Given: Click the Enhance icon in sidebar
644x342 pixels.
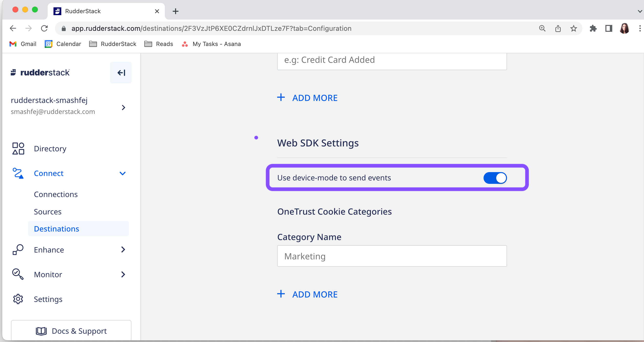Looking at the screenshot, I should [18, 249].
